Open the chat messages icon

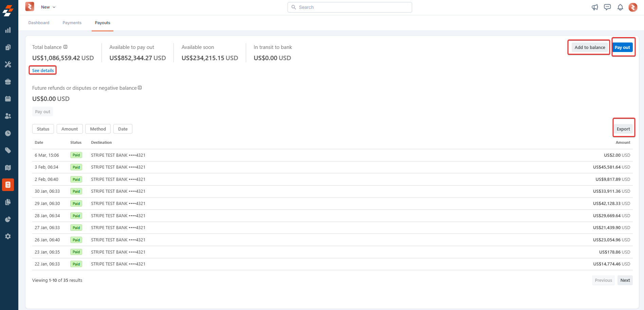click(607, 7)
